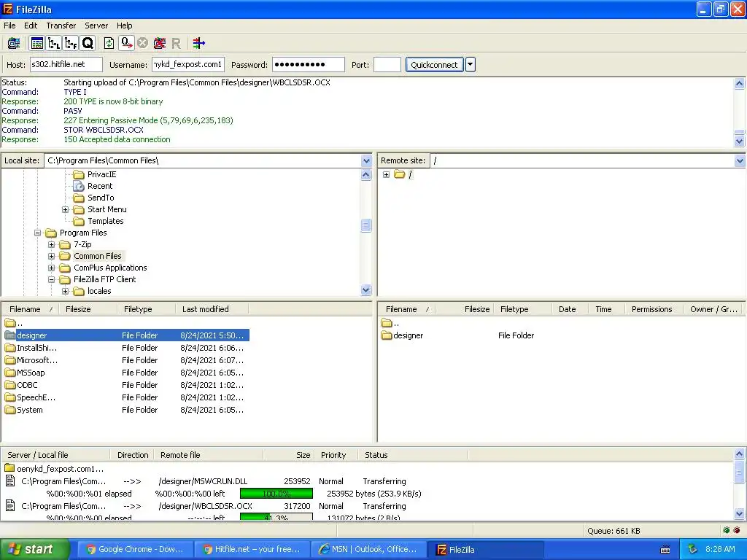Collapse the Program Files tree node
The width and height of the screenshot is (747, 560).
37,233
